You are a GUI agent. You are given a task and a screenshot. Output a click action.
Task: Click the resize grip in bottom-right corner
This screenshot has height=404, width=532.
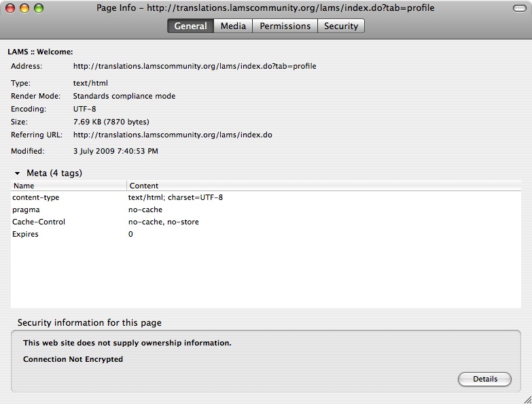(x=526, y=398)
